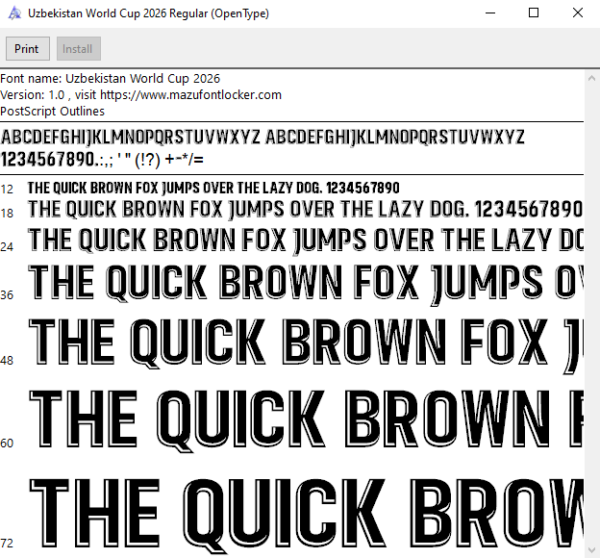Click the version line with mazufontlocker.com URL
600x558 pixels.
[x=141, y=95]
